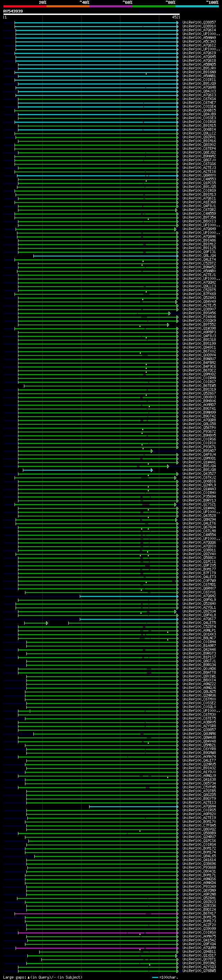
Task: Click the red 20% identity legend bar
Action: pyautogui.click(x=25, y=6)
